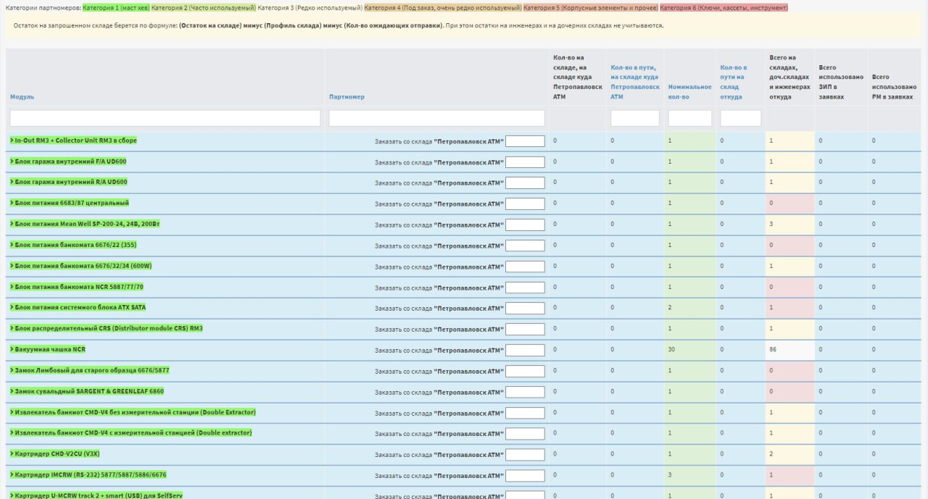Image resolution: width=928 pixels, height=499 pixels.
Task: Click the green Категория 1 legend label
Action: 116,7
